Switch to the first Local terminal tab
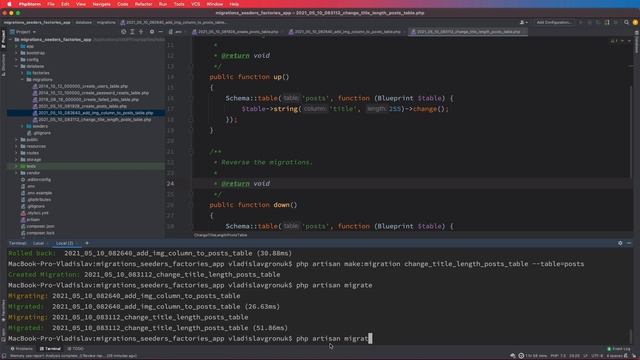This screenshot has width=640, height=360. (38, 243)
